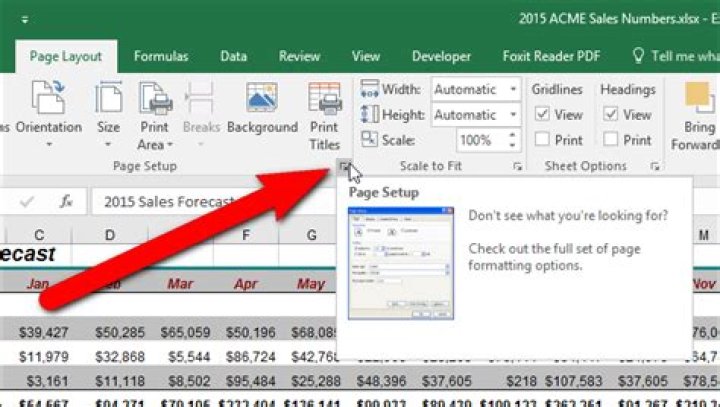Screen dimensions: 720x407
Task: Decrease the Scale percentage down arrow
Action: coord(512,145)
